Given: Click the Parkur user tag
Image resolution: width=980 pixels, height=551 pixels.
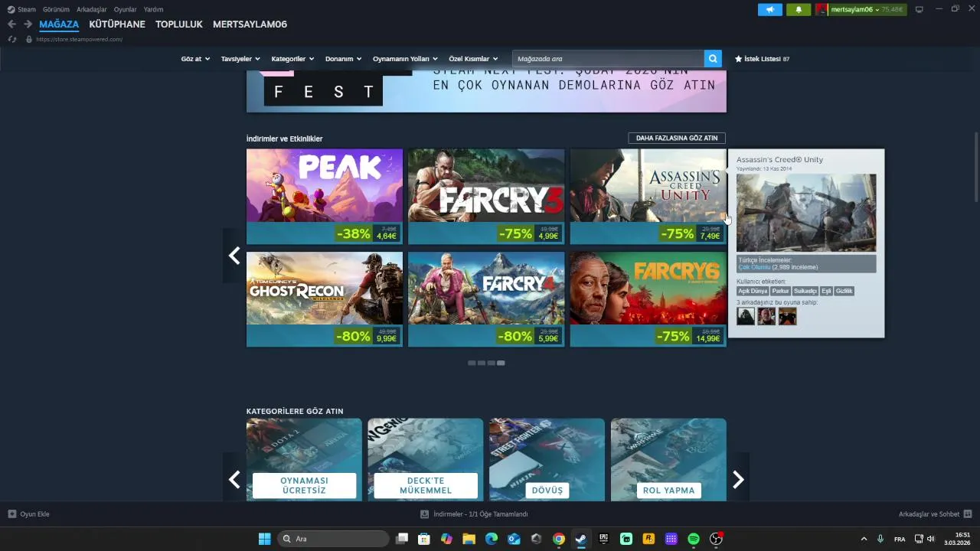Looking at the screenshot, I should [780, 291].
